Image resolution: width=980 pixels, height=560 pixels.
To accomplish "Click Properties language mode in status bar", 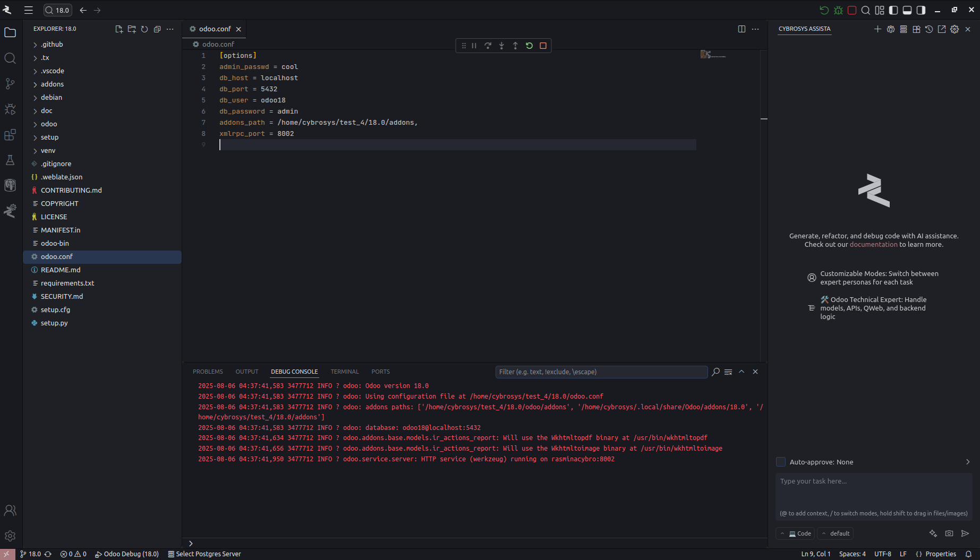I will pyautogui.click(x=936, y=554).
